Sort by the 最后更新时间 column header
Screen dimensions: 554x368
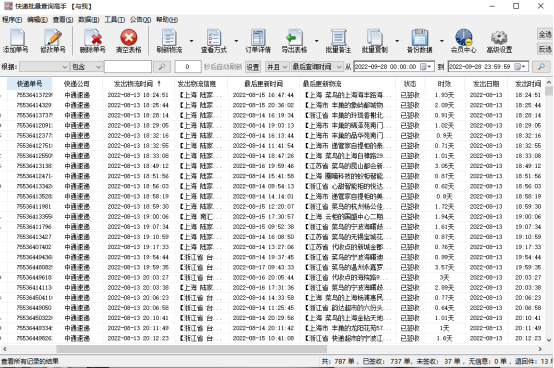click(x=263, y=84)
